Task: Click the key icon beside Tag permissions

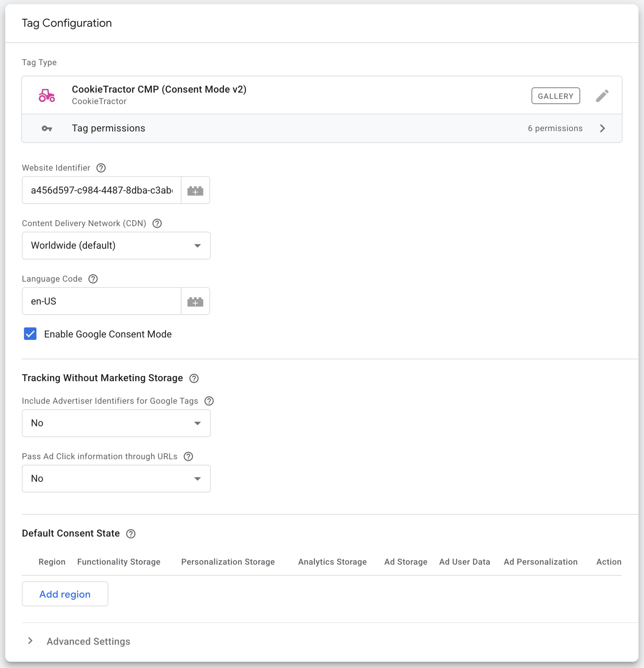Action: [x=47, y=128]
